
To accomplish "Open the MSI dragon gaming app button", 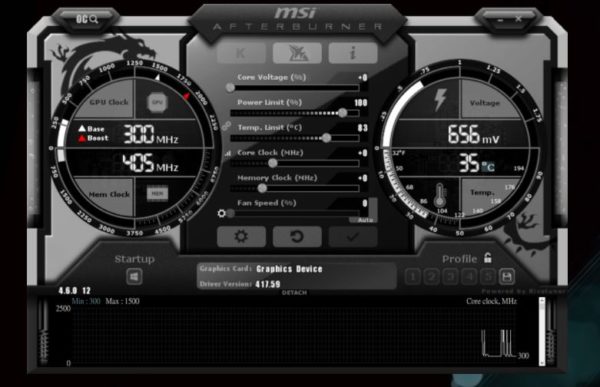I will 297,53.
